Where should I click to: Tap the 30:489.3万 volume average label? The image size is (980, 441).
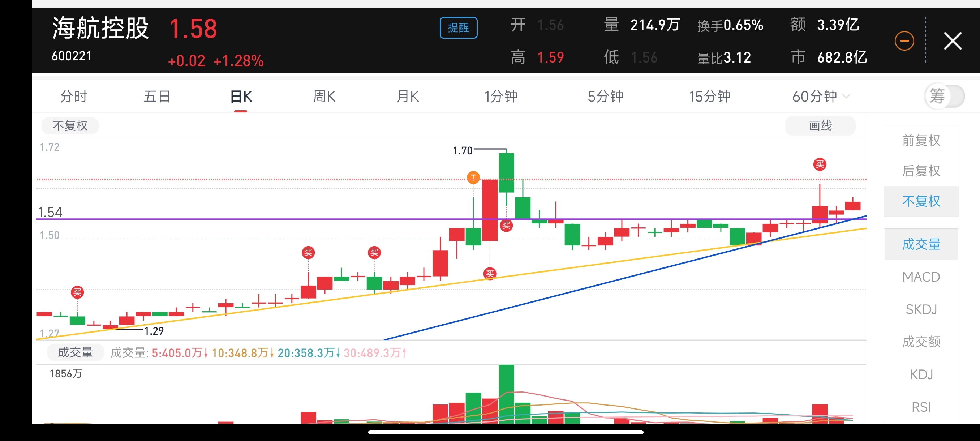[375, 353]
